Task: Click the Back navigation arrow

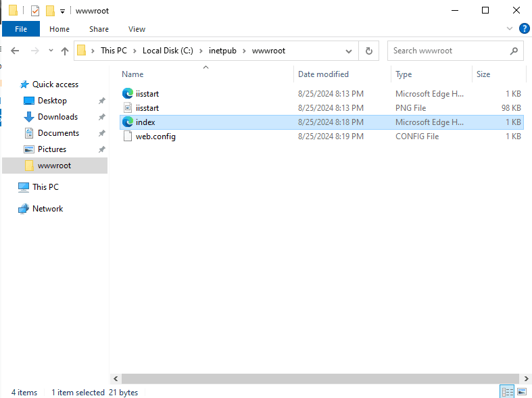Action: click(x=15, y=51)
